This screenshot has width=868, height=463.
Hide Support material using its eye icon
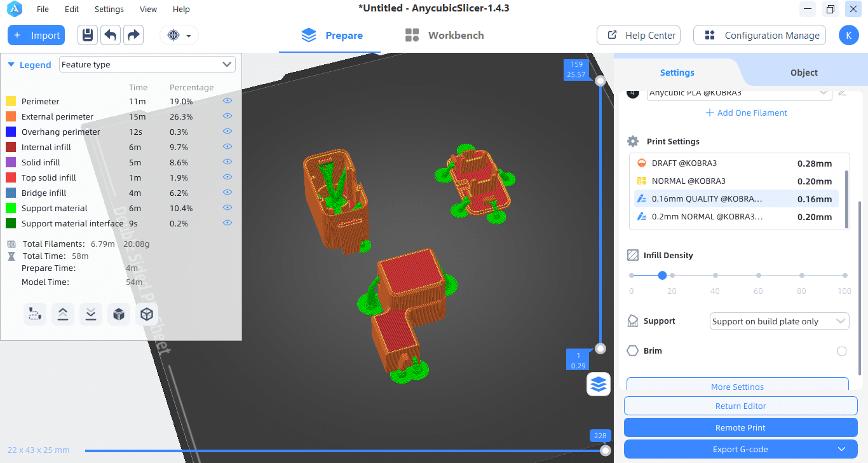point(227,208)
